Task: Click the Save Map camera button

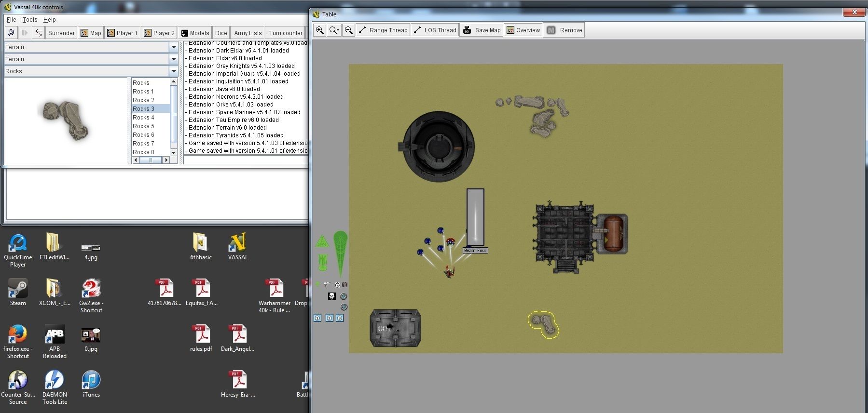Action: [x=482, y=30]
